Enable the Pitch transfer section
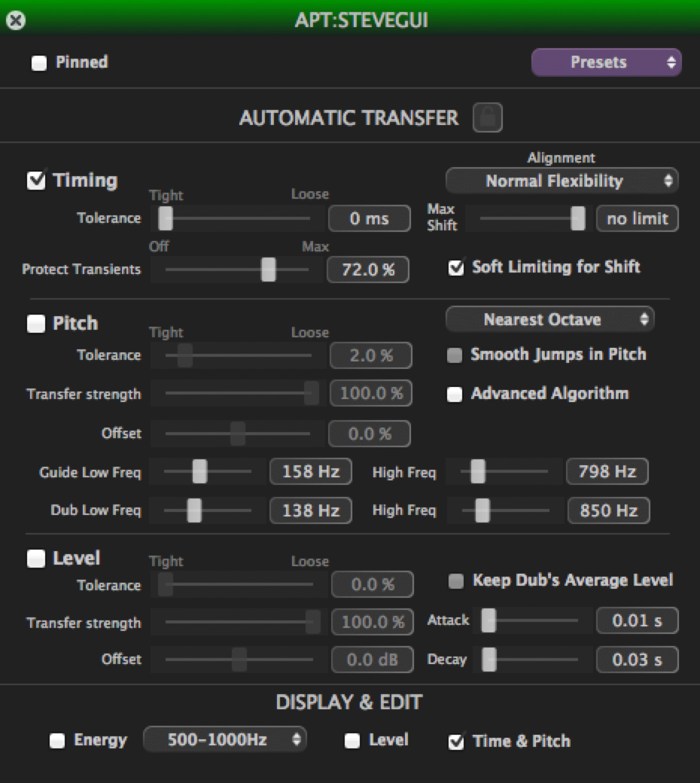The width and height of the screenshot is (700, 783). tap(36, 323)
